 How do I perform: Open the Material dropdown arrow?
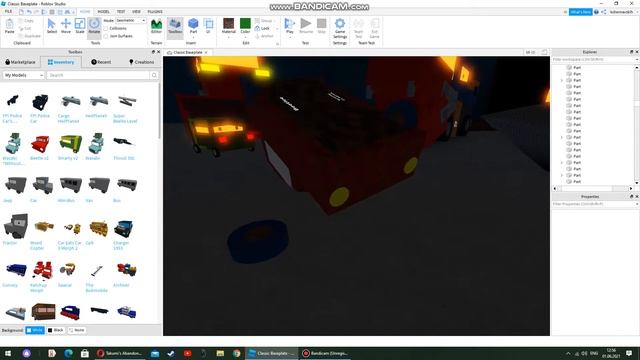[229, 37]
